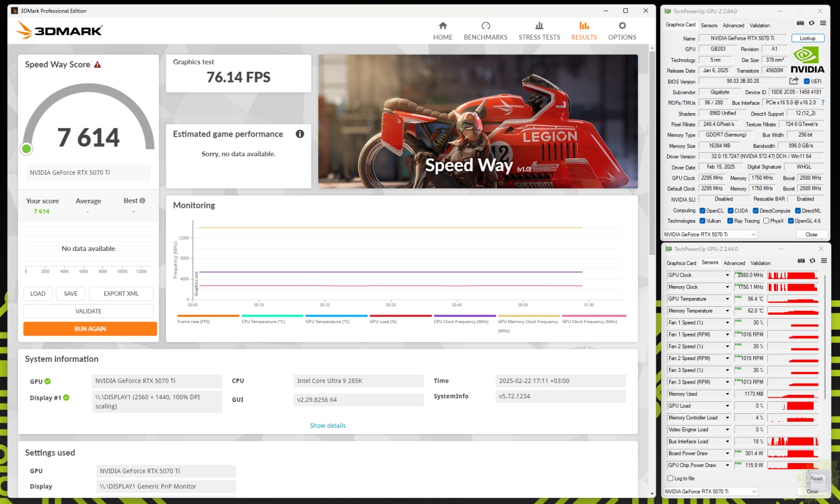Open hamburger menu in GPU-Z Sensors window

pos(824,260)
